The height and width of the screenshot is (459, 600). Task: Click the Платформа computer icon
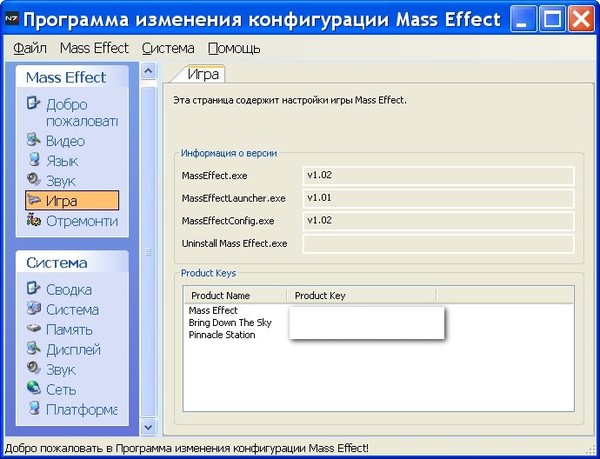34,408
